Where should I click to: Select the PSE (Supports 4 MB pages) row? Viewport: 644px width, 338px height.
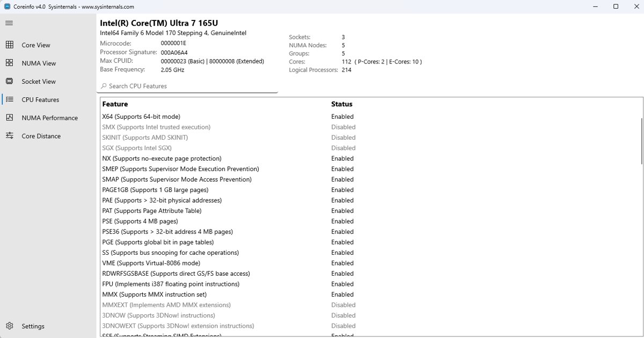[370, 221]
